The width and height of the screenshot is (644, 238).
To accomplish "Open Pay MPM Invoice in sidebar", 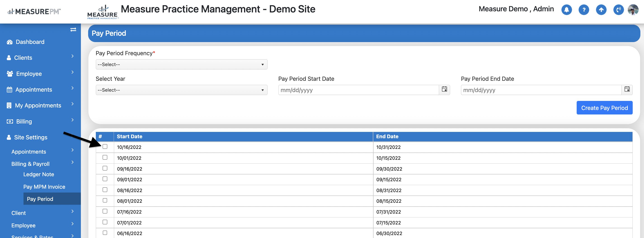I will click(x=44, y=187).
